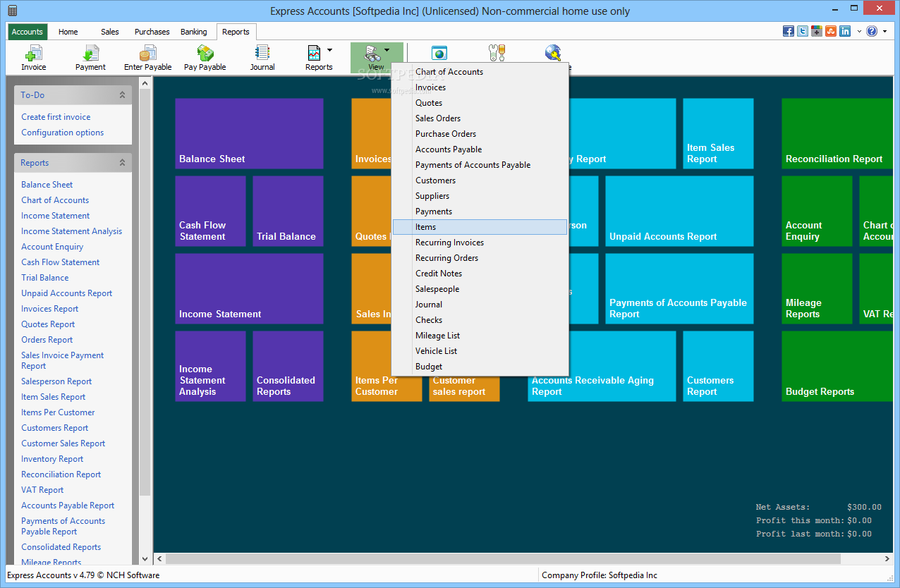Click the View toolbar icon
The height and width of the screenshot is (588, 900).
(x=372, y=53)
